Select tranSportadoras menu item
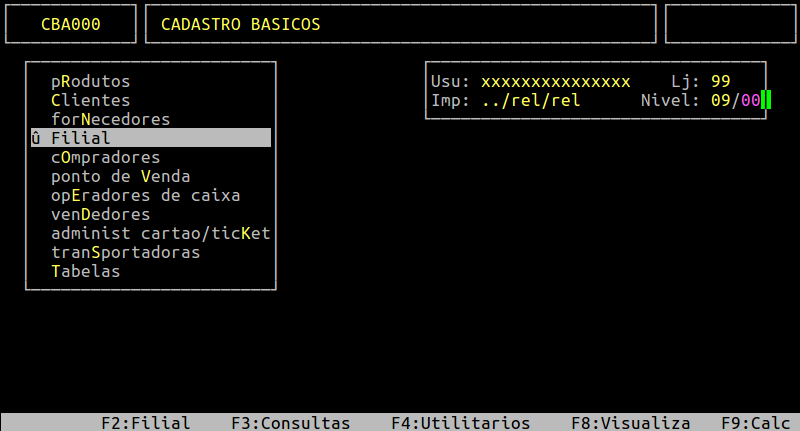The width and height of the screenshot is (800, 431). tap(125, 252)
